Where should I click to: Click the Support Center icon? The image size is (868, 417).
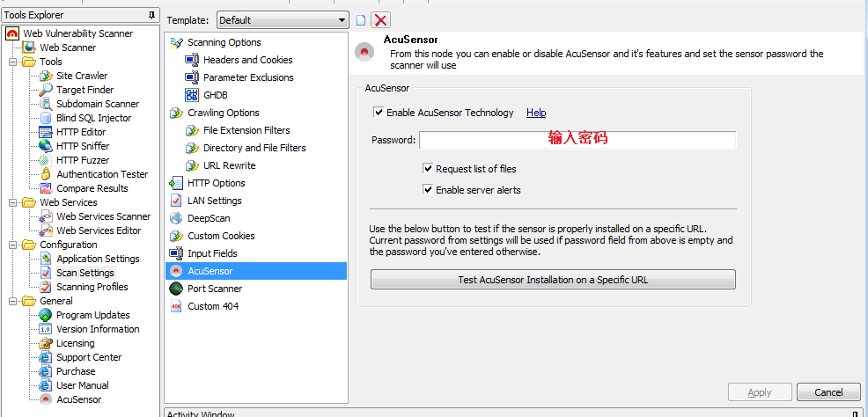tap(46, 357)
